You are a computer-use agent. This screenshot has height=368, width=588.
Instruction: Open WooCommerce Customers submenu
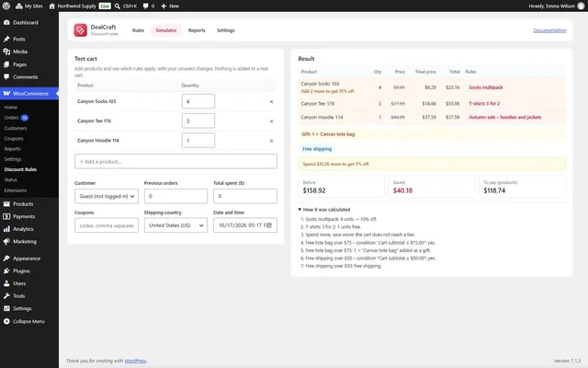[16, 128]
